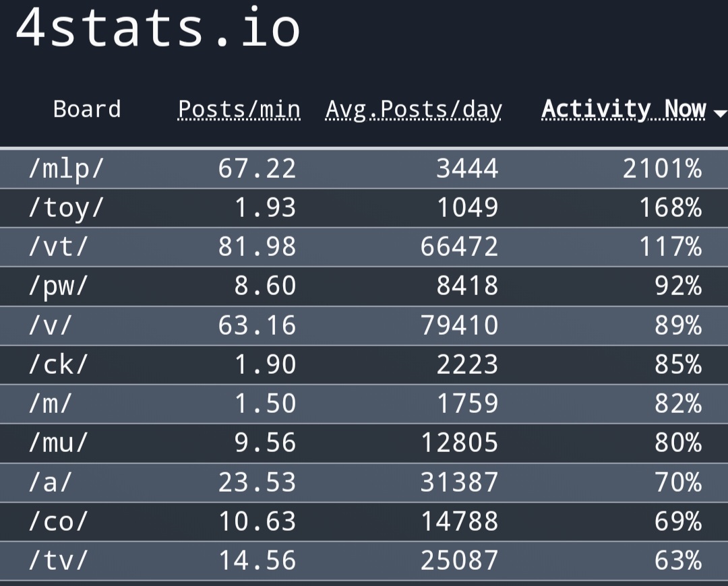
Task: Select the /tv/ board row
Action: coord(364,560)
